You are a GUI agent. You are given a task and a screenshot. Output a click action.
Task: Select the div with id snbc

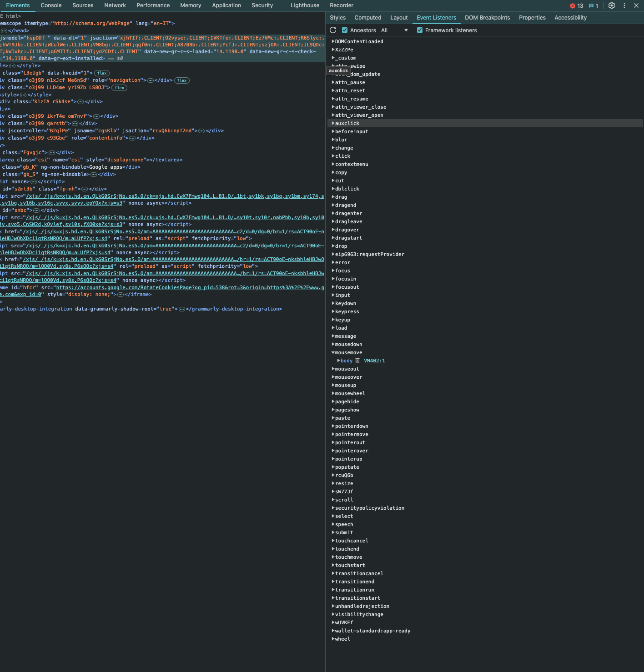[x=162, y=211]
